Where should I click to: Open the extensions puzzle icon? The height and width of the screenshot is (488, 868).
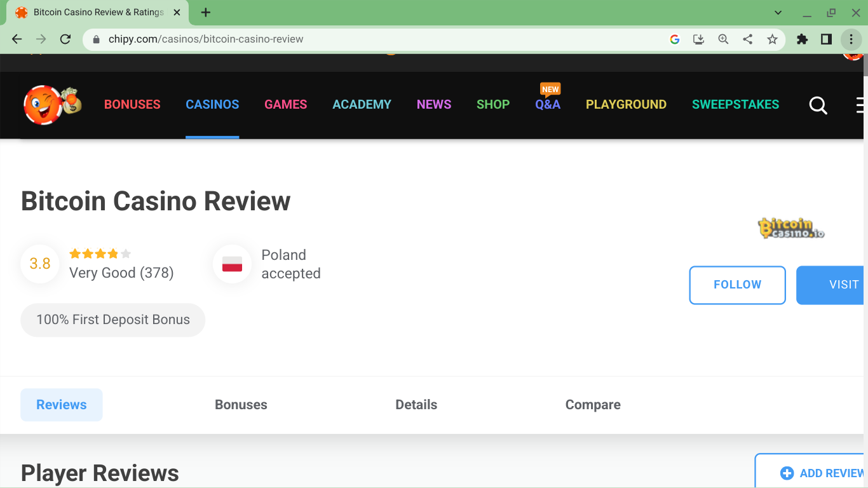tap(802, 39)
